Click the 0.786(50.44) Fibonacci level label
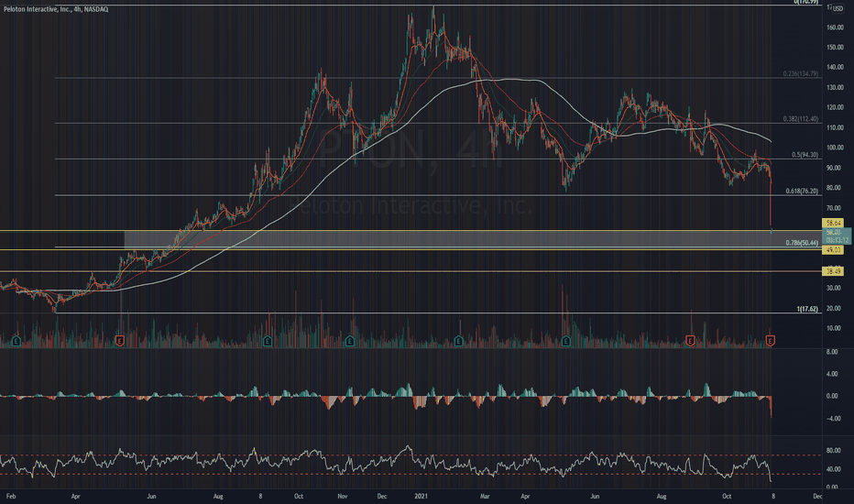Viewport: 854px width, 504px height. [803, 243]
